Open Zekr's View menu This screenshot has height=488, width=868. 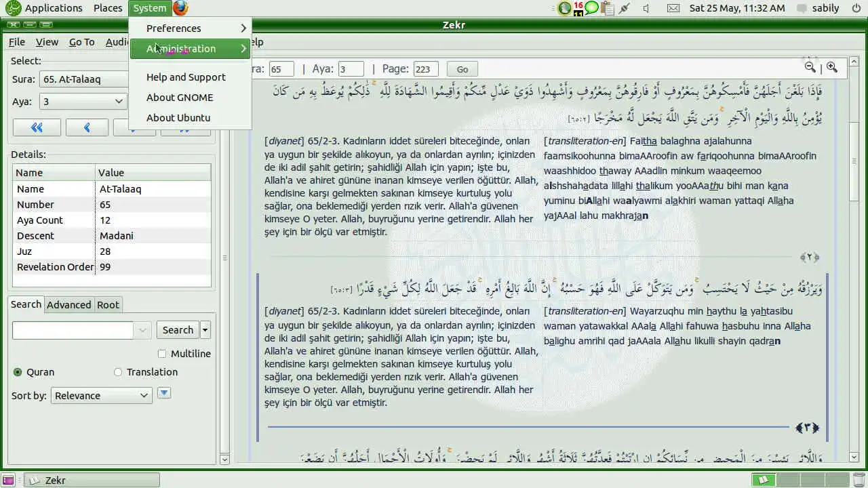point(47,42)
